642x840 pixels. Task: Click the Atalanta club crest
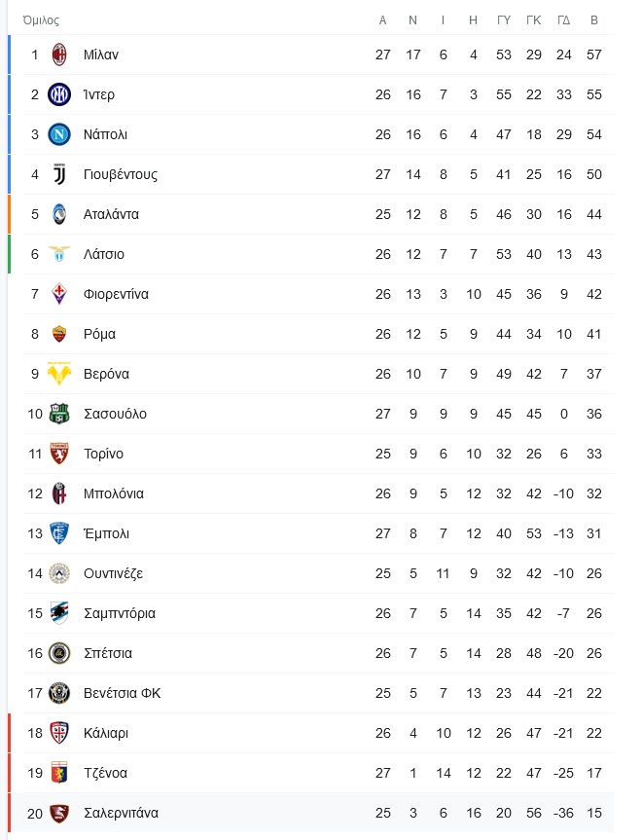59,214
